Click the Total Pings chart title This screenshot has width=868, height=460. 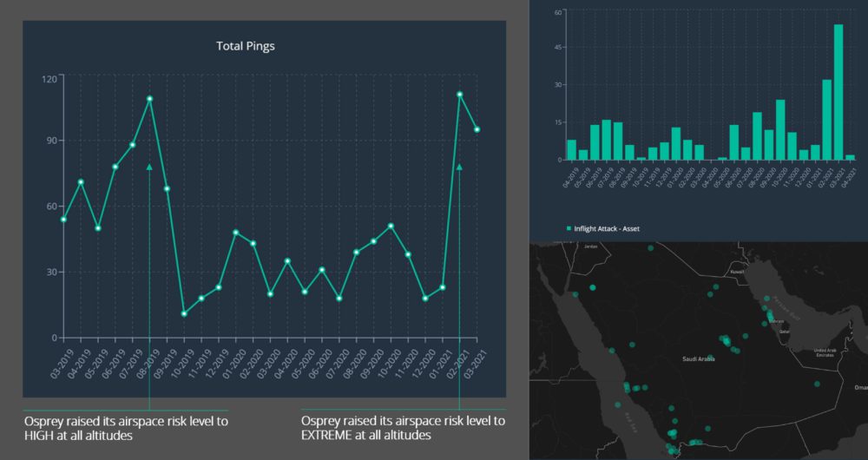click(x=245, y=46)
